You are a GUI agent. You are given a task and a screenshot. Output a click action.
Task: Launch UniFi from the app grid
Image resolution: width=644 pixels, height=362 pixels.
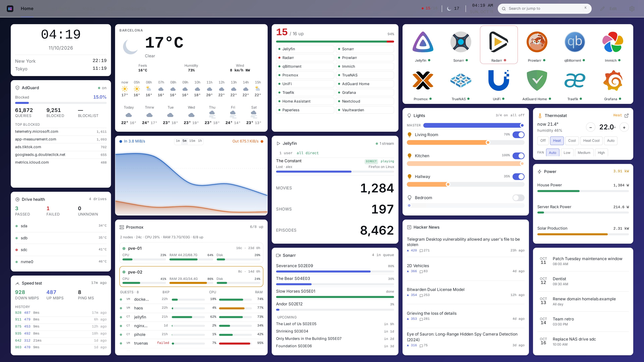click(498, 80)
